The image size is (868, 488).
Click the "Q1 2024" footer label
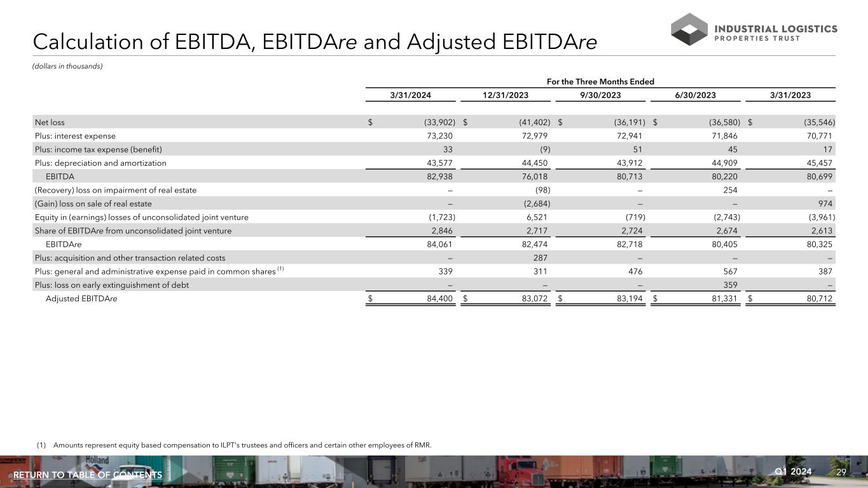[x=793, y=471]
